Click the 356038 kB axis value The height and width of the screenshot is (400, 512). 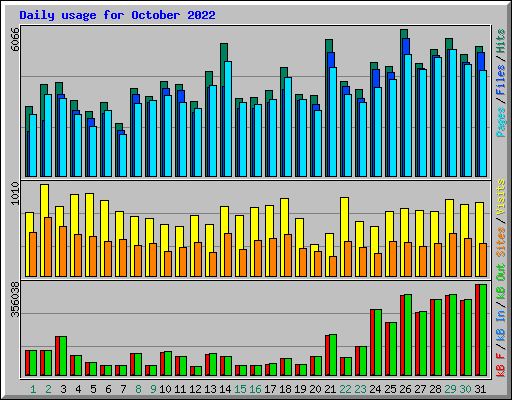click(x=15, y=299)
